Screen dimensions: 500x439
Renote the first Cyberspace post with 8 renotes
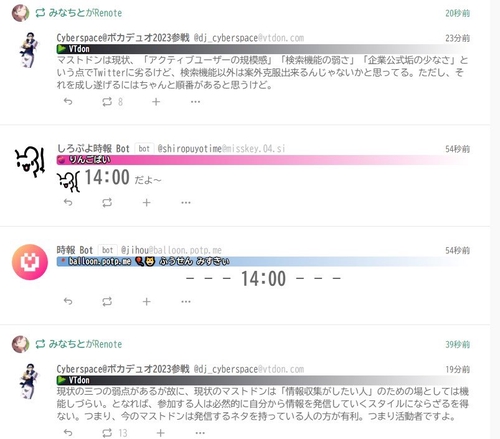coord(107,102)
